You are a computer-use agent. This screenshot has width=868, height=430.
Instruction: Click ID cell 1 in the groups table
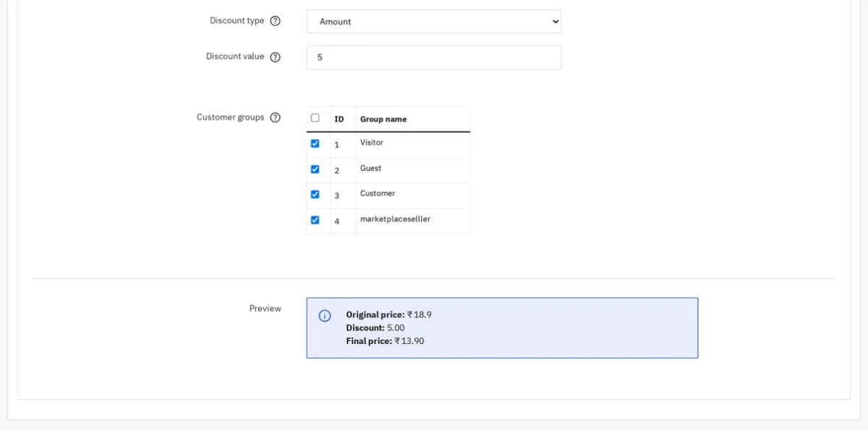pyautogui.click(x=344, y=145)
